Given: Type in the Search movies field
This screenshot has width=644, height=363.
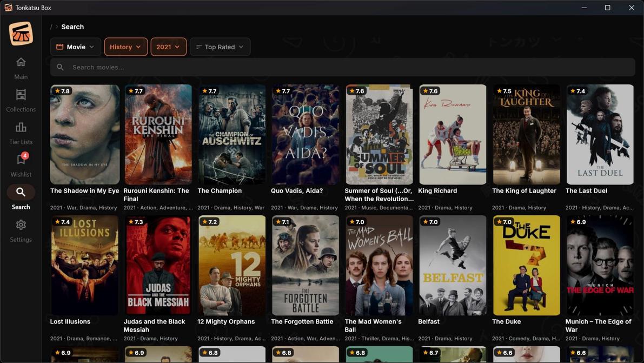Looking at the screenshot, I should pyautogui.click(x=346, y=67).
